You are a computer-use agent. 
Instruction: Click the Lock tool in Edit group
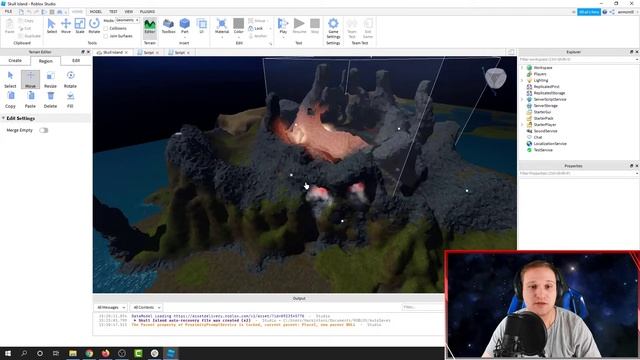click(x=256, y=28)
